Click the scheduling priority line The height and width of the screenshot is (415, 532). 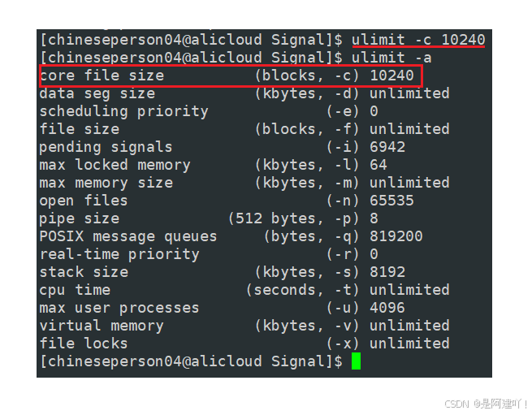click(209, 111)
